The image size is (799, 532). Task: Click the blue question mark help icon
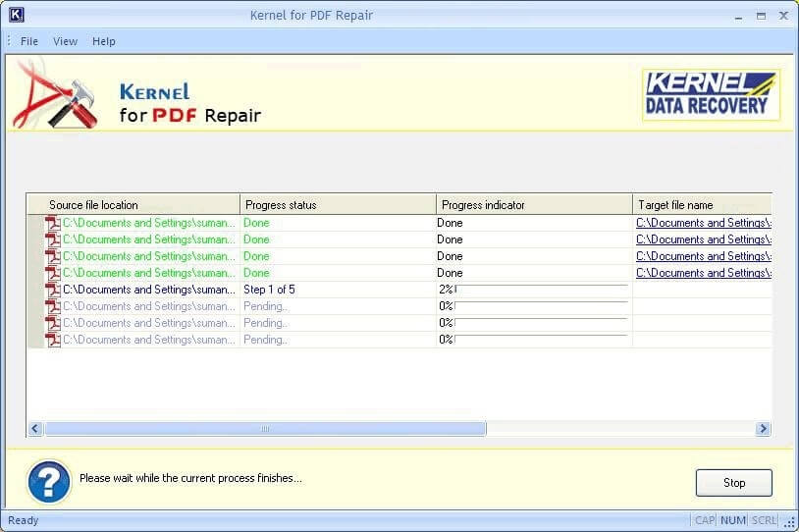point(49,482)
